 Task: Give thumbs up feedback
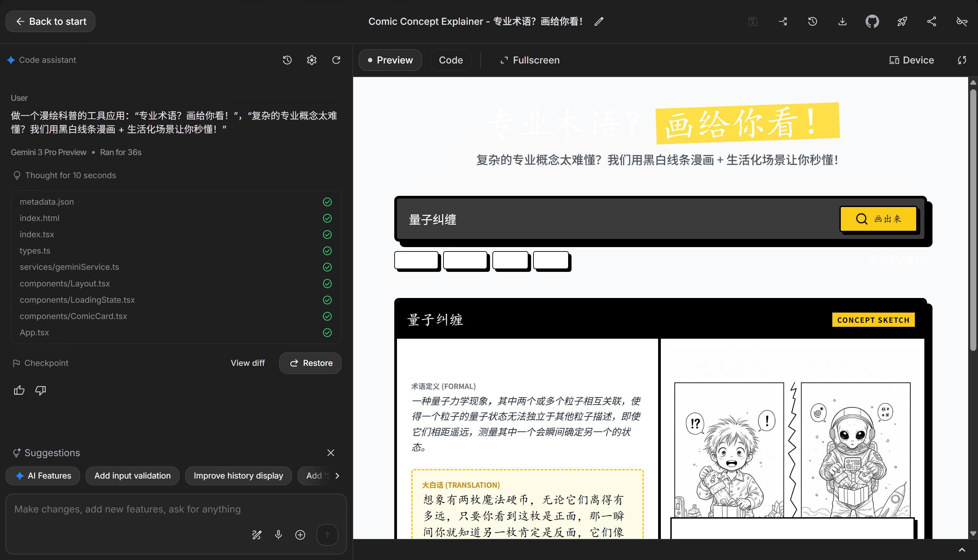19,390
